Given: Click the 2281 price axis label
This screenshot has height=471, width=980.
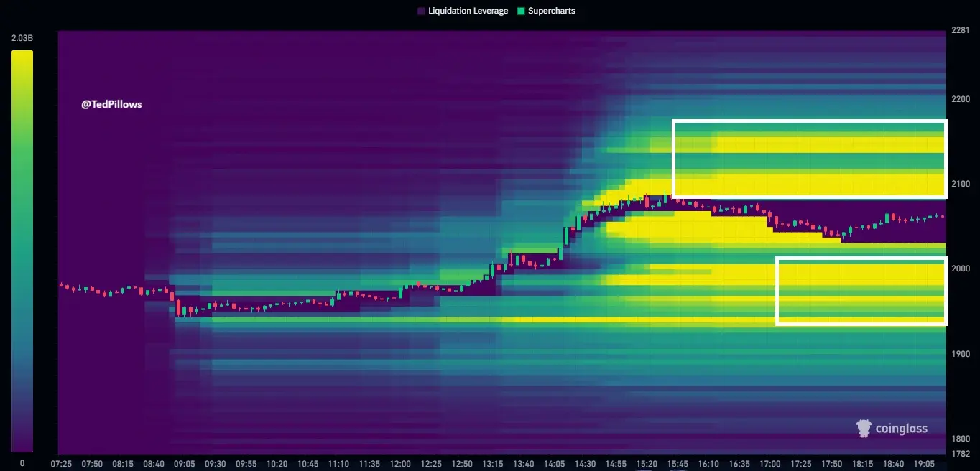Looking at the screenshot, I should click(960, 30).
